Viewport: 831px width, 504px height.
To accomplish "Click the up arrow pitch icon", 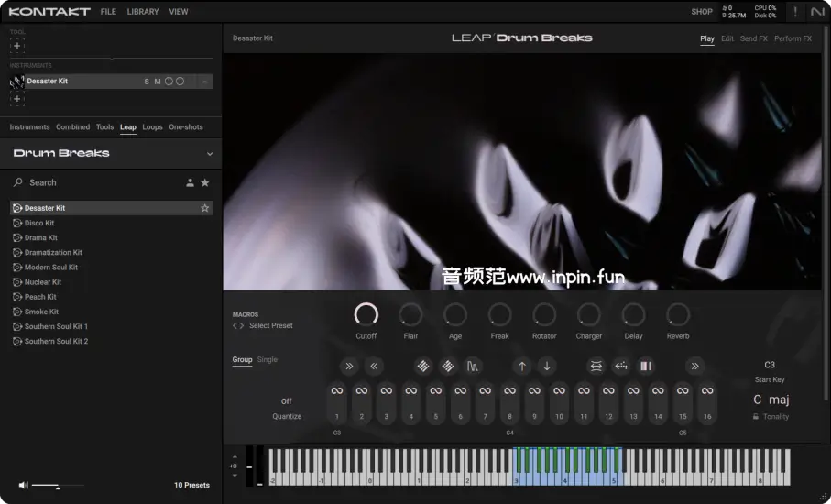I will pyautogui.click(x=522, y=366).
